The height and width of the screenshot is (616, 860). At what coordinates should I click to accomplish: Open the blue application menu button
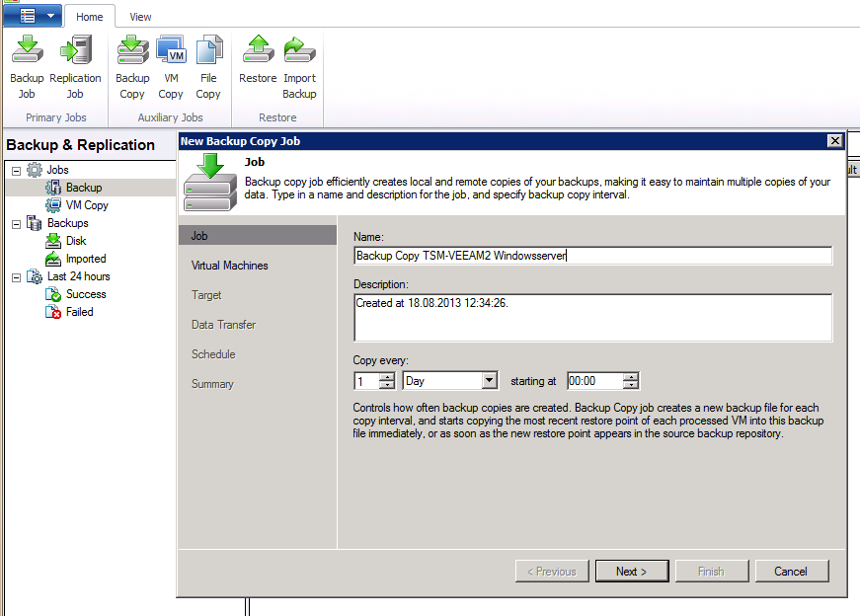tap(33, 16)
